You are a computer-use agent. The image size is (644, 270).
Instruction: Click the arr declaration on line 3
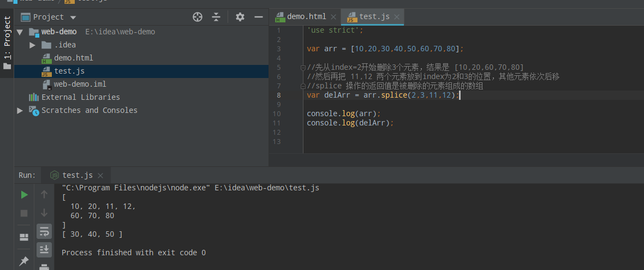tap(385, 49)
